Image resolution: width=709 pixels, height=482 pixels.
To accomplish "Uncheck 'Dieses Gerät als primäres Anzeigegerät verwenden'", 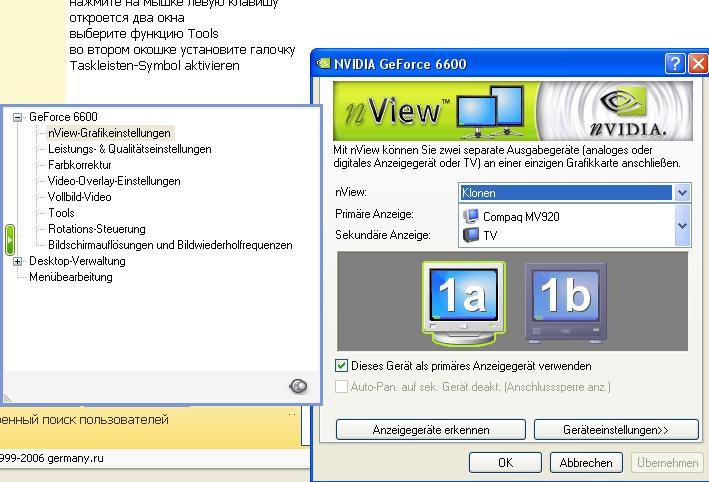I will coord(342,366).
